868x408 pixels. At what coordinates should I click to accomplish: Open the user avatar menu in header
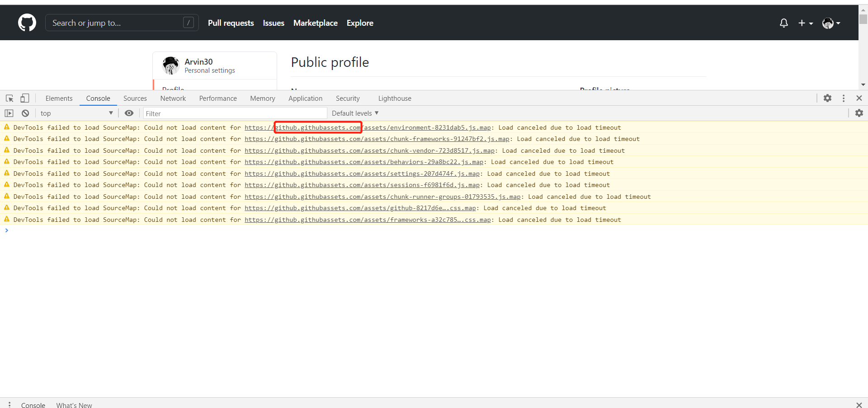831,23
